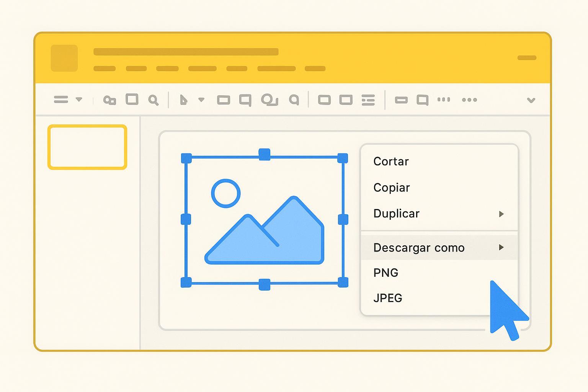588x392 pixels.
Task: Download the image as PNG
Action: [386, 273]
